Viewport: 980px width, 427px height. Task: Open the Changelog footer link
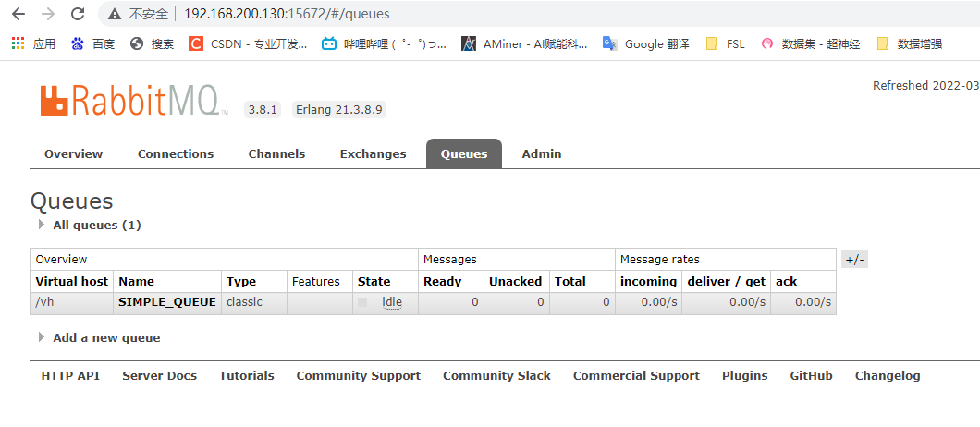click(888, 376)
